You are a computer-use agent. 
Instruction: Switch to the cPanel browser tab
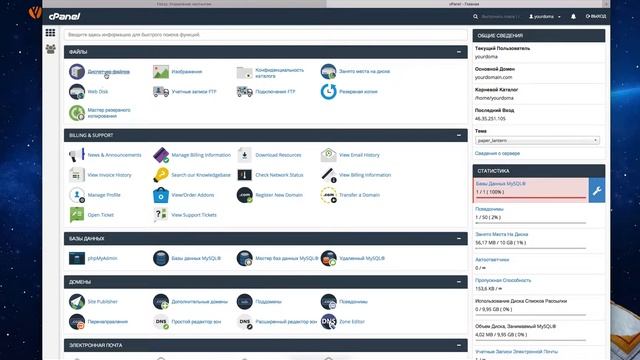pos(464,4)
